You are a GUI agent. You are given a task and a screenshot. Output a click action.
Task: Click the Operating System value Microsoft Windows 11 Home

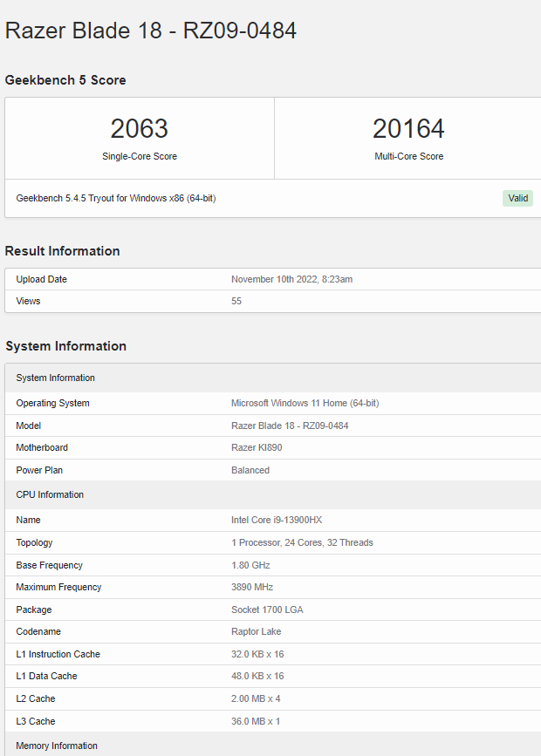305,403
